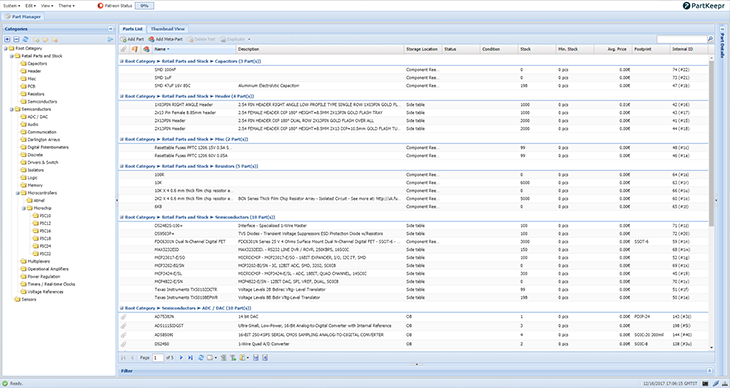Click the last blue document icon in paging toolbar
Viewport: 730px width, 388px height.
click(265, 358)
